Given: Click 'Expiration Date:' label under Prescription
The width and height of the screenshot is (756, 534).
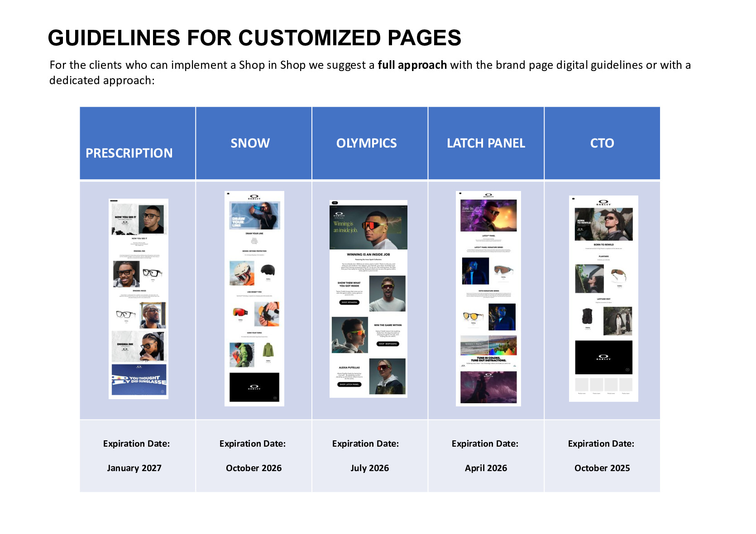Looking at the screenshot, I should click(136, 443).
